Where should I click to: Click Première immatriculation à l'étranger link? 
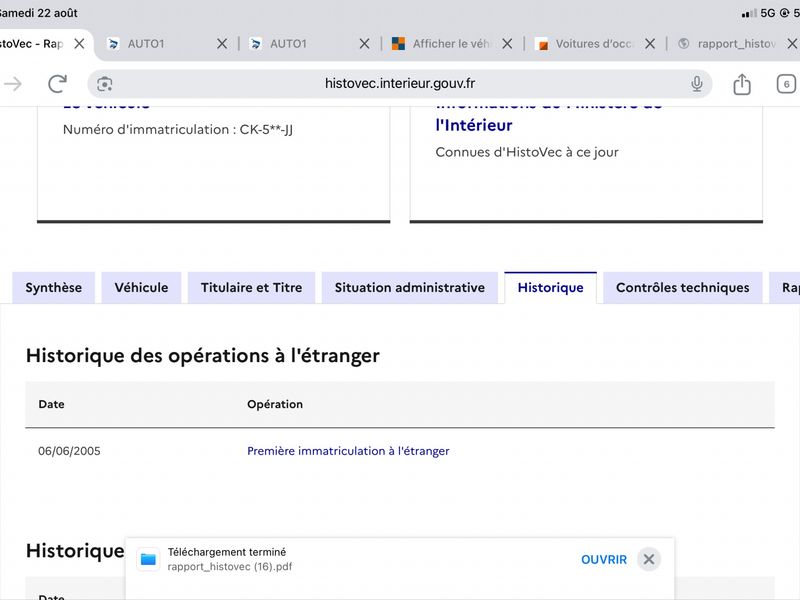pos(348,451)
